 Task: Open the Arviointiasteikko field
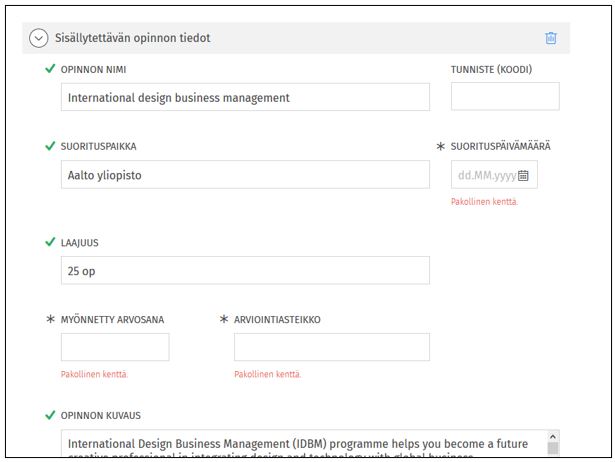pos(331,347)
